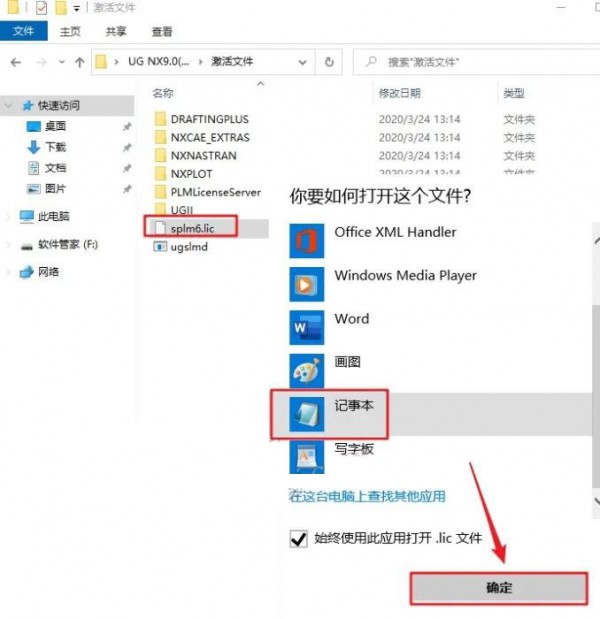Viewport: 600px width, 619px height.
Task: Choose the 写字板 wordpad icon
Action: [307, 457]
